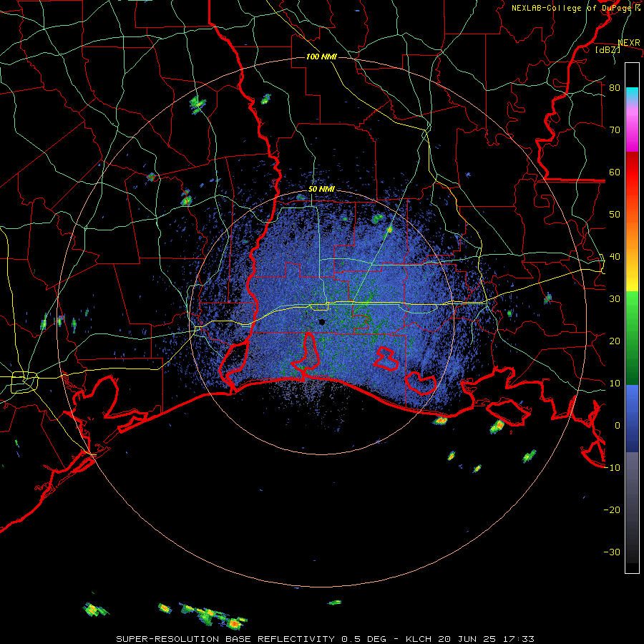Click the green segment of the reflectivity color bar

click(632, 338)
